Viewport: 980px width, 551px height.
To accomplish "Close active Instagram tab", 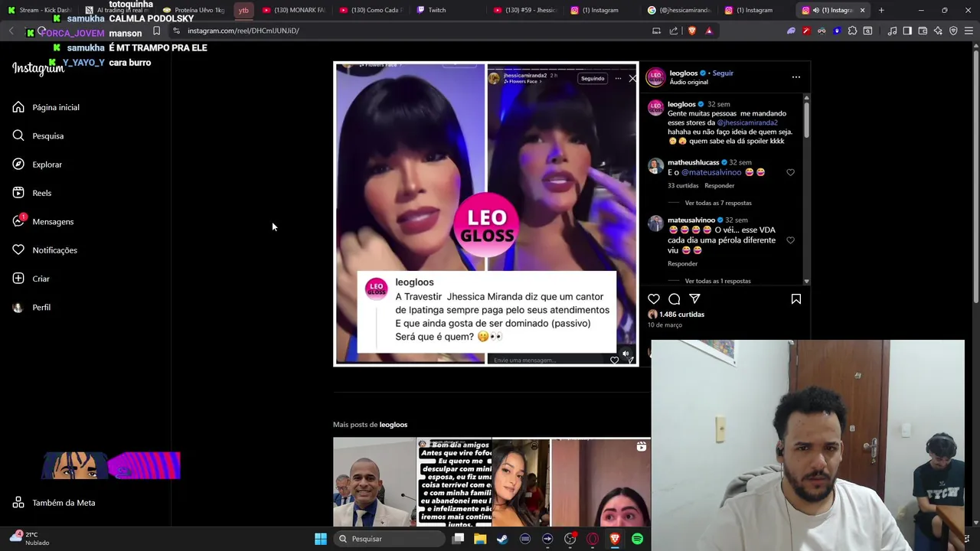I will [862, 10].
